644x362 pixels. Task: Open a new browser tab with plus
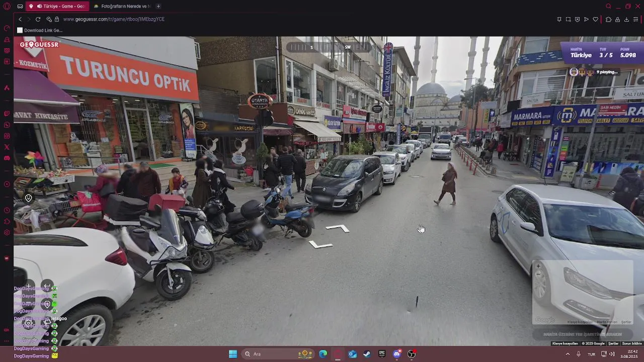coord(158,6)
